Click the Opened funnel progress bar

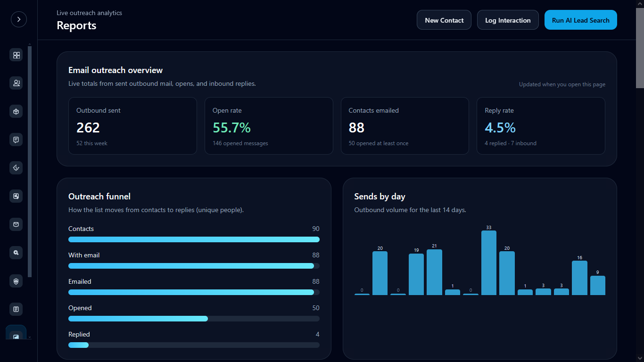194,319
